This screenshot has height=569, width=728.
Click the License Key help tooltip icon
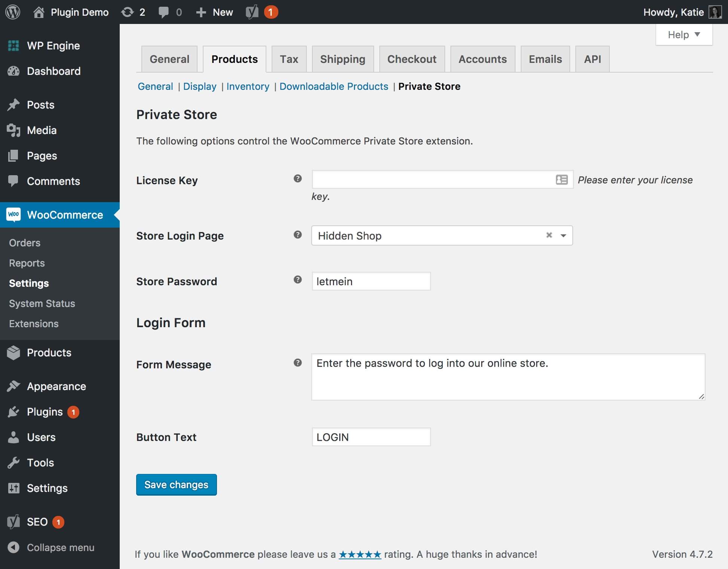(298, 179)
